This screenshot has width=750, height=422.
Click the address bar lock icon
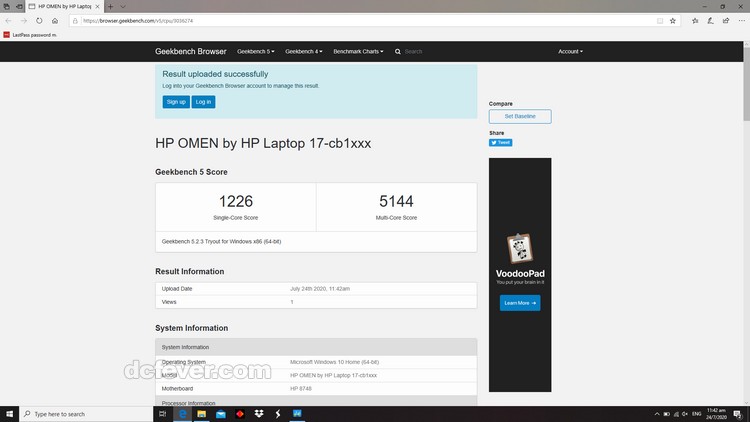(75, 21)
